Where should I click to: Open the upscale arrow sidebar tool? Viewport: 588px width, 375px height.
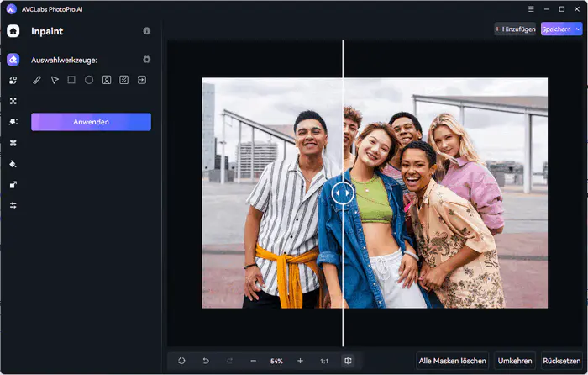coord(13,185)
